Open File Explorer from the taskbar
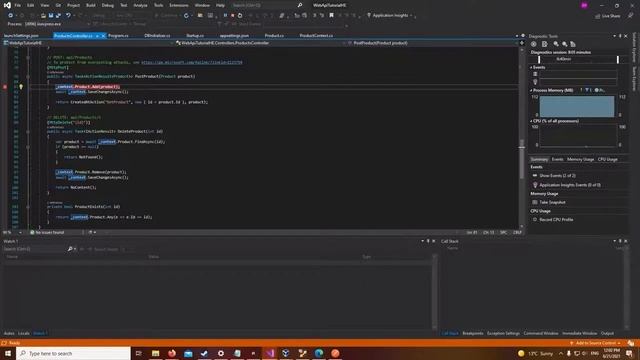 [156, 353]
